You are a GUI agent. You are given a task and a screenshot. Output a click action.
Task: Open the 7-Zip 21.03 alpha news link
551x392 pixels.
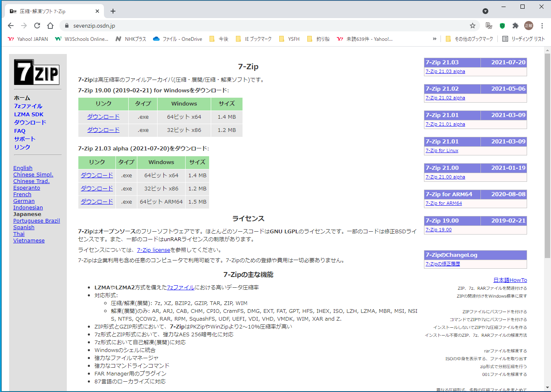coord(445,72)
